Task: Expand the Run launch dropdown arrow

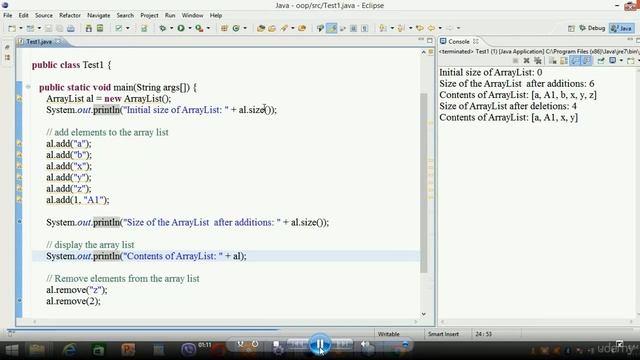Action: point(190,28)
